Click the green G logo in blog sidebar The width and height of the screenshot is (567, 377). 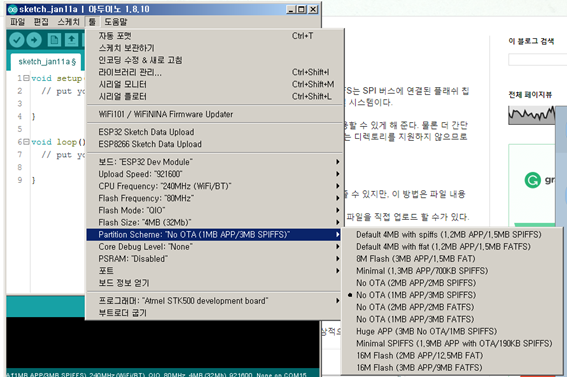coord(533,180)
